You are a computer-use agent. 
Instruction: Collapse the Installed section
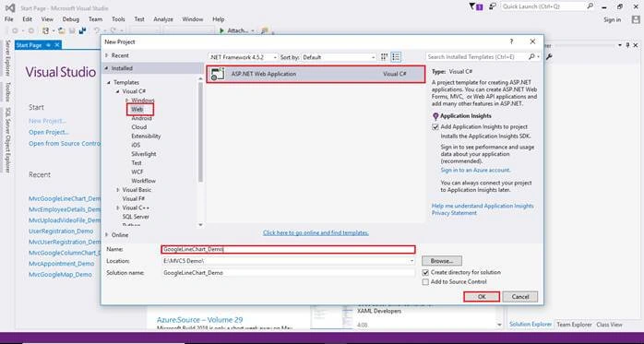click(x=107, y=68)
